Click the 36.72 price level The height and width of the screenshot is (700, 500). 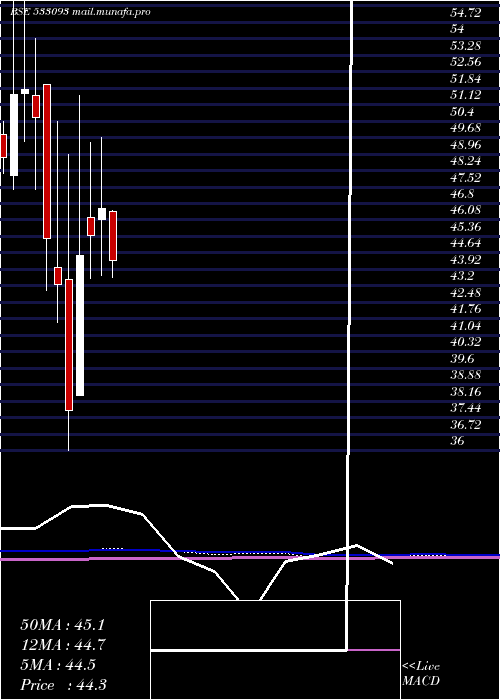pyautogui.click(x=466, y=424)
